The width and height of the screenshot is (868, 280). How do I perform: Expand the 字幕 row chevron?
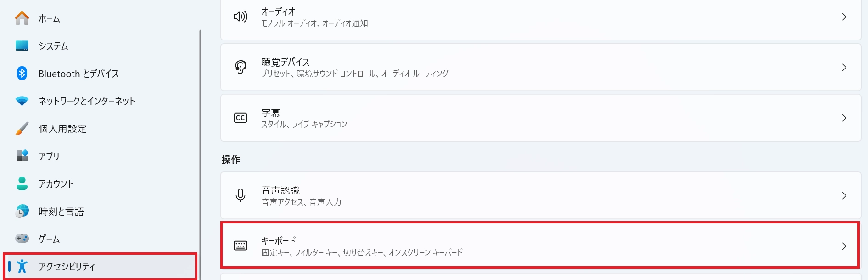pyautogui.click(x=844, y=118)
